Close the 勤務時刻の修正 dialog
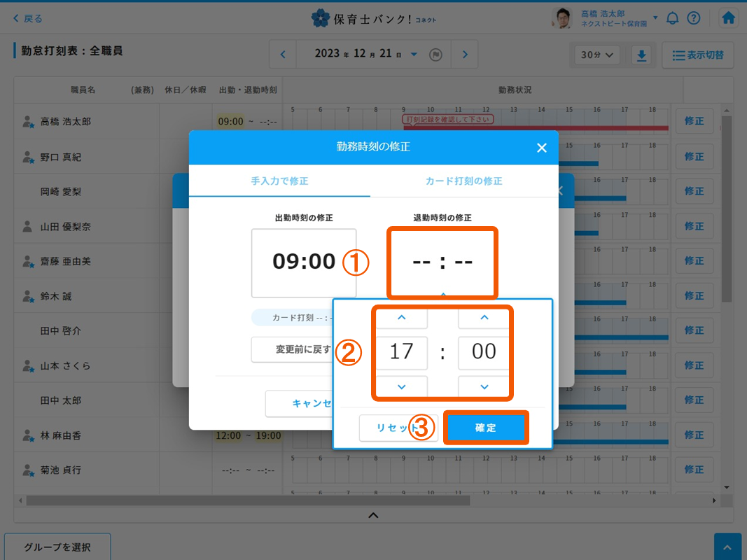This screenshot has width=747, height=560. pos(541,148)
